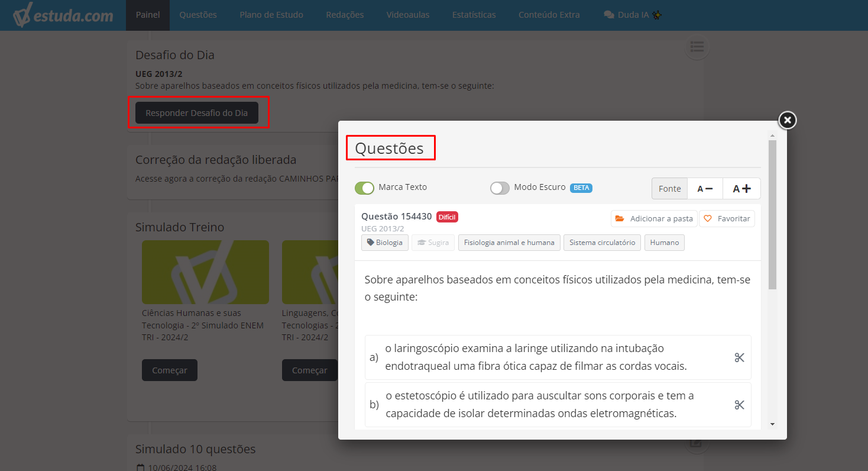Click the Fisiologia animal e humana tag

509,243
